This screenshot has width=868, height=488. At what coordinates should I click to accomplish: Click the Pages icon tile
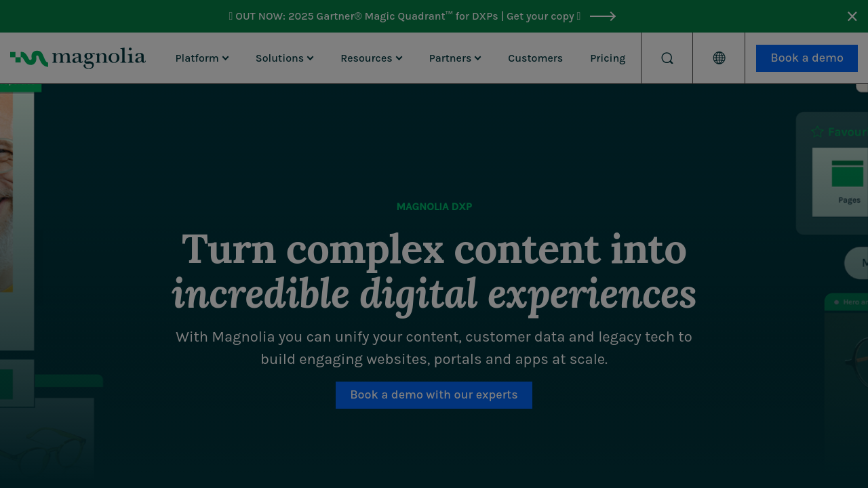click(847, 181)
